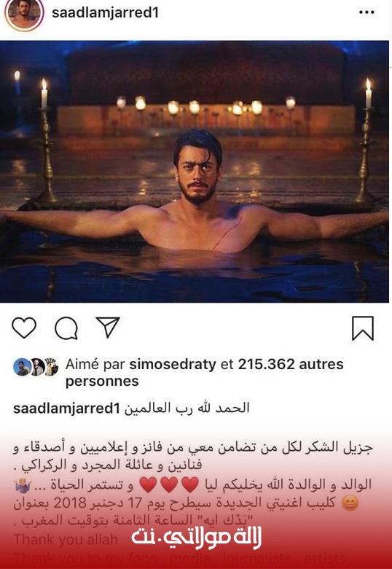Tap the middle liker avatar

point(36,367)
